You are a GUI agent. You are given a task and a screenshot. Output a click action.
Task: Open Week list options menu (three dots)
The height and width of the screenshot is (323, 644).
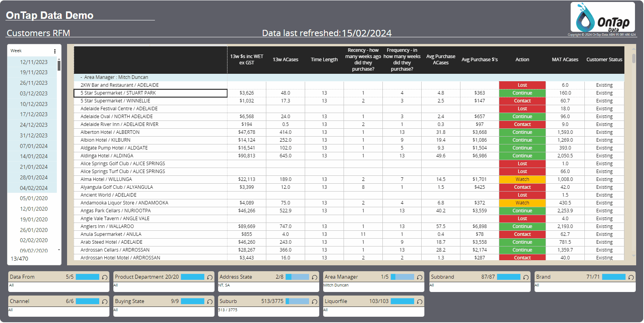pos(55,51)
